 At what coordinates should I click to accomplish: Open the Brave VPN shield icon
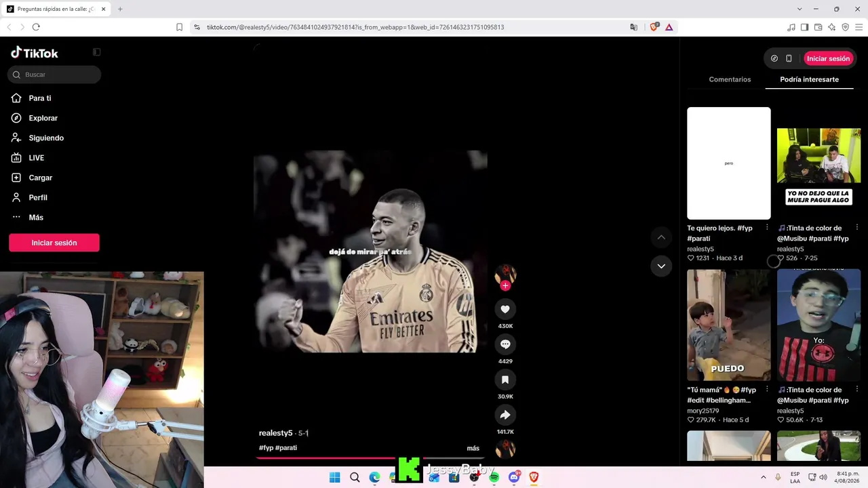point(845,27)
